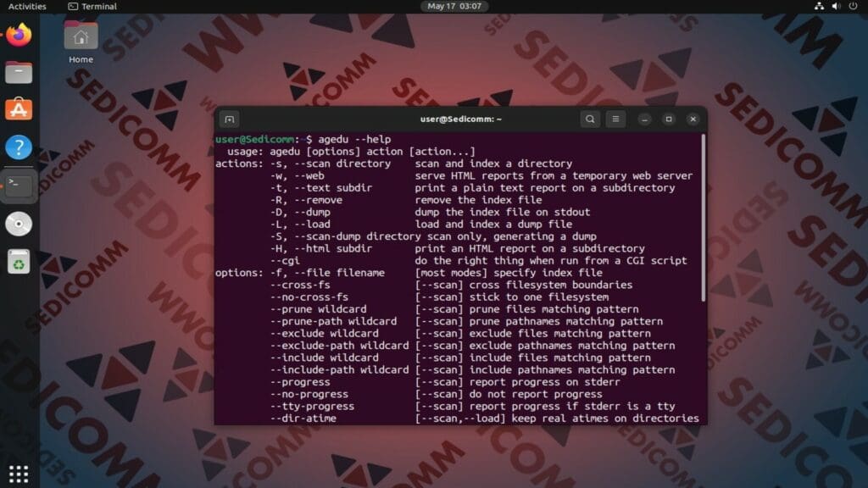Image resolution: width=868 pixels, height=488 pixels.
Task: Click the '-f, --file filename' line
Action: (x=327, y=273)
